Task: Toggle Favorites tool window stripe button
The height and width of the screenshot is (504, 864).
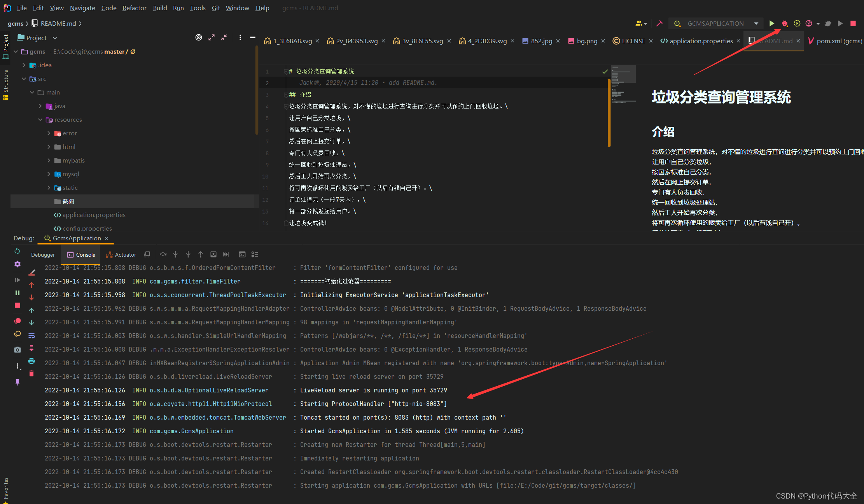Action: [x=5, y=490]
